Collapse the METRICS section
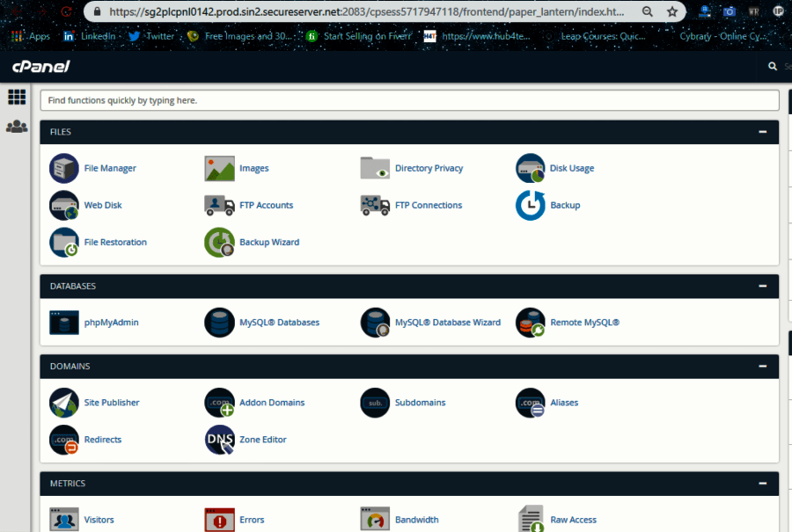Image resolution: width=792 pixels, height=532 pixels. pyautogui.click(x=763, y=484)
